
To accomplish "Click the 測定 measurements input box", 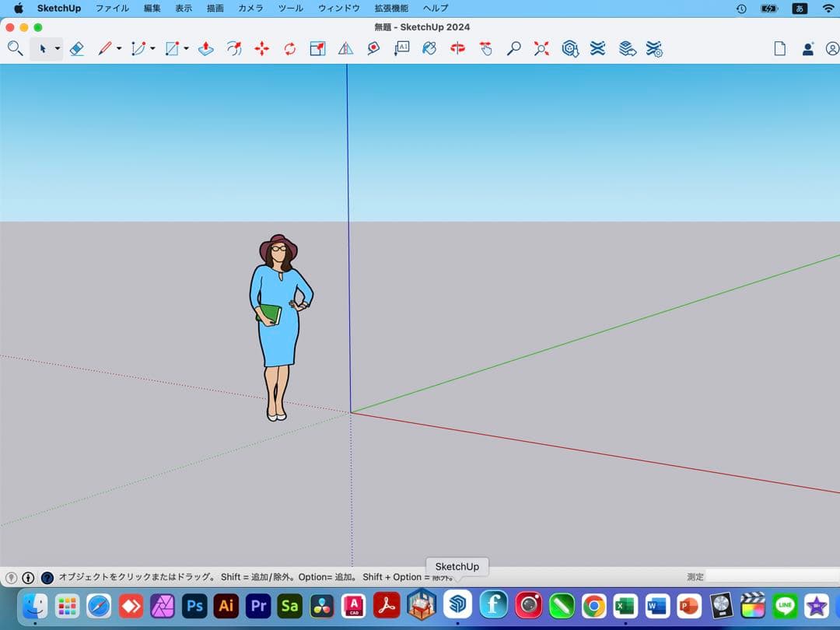I will click(772, 577).
